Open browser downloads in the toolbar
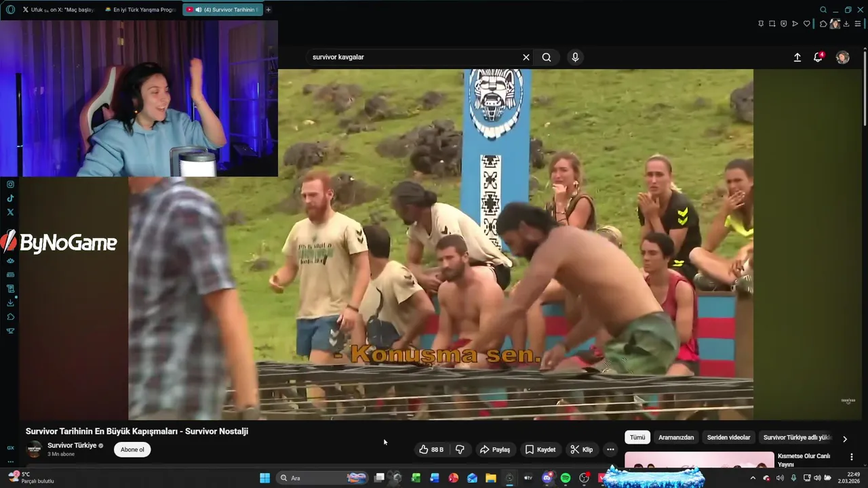868x488 pixels. (x=846, y=24)
